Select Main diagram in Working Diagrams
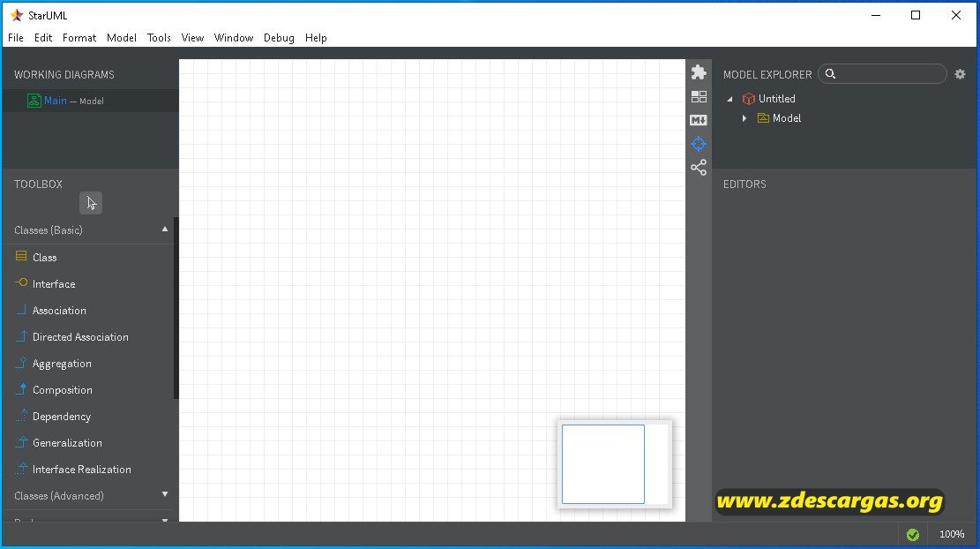 (91, 101)
